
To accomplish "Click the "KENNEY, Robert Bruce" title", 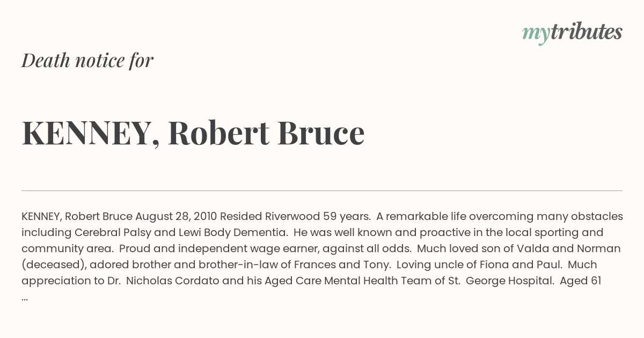I will tap(193, 133).
